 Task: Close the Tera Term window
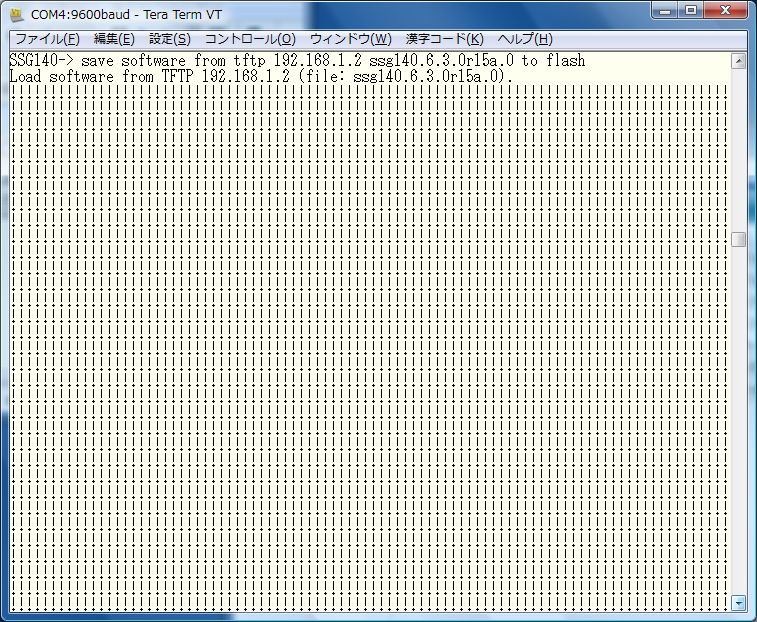(x=726, y=11)
